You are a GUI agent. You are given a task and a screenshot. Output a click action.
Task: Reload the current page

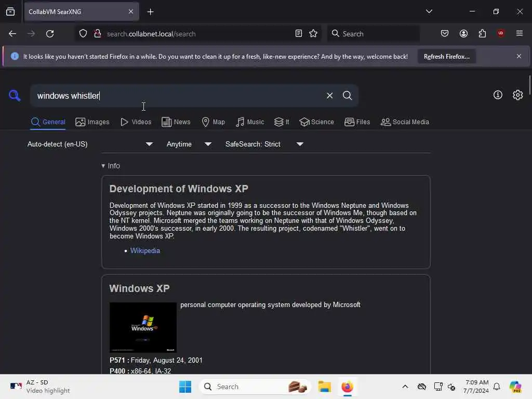pos(50,34)
